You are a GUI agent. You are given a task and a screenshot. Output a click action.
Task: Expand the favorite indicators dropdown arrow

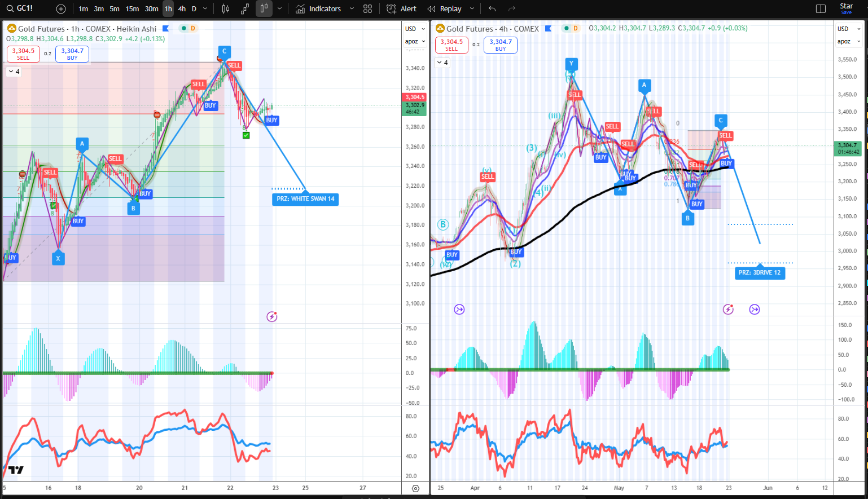click(352, 9)
